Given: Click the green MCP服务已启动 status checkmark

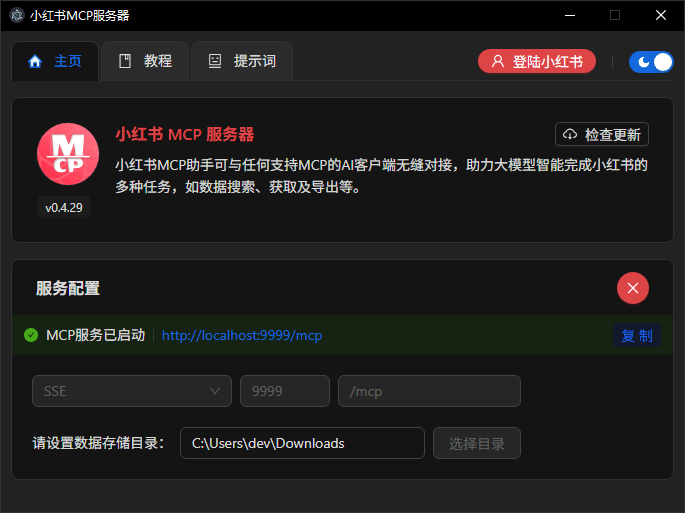Looking at the screenshot, I should point(31,335).
